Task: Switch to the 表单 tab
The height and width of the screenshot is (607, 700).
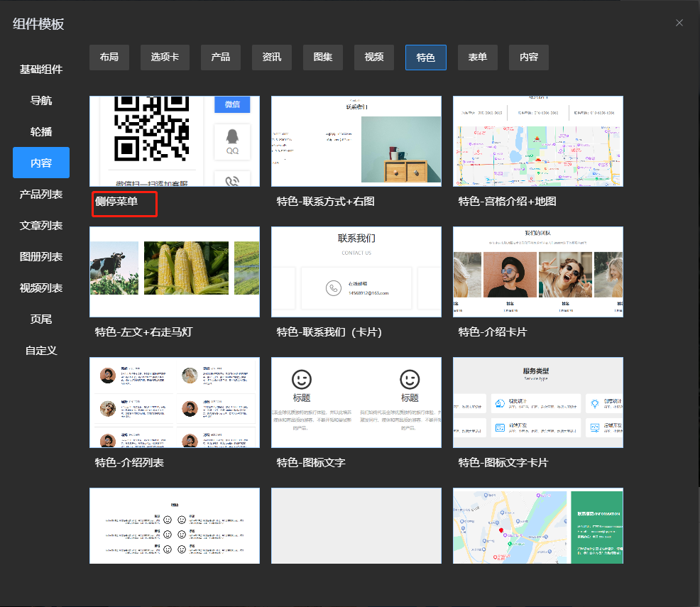Action: [478, 57]
